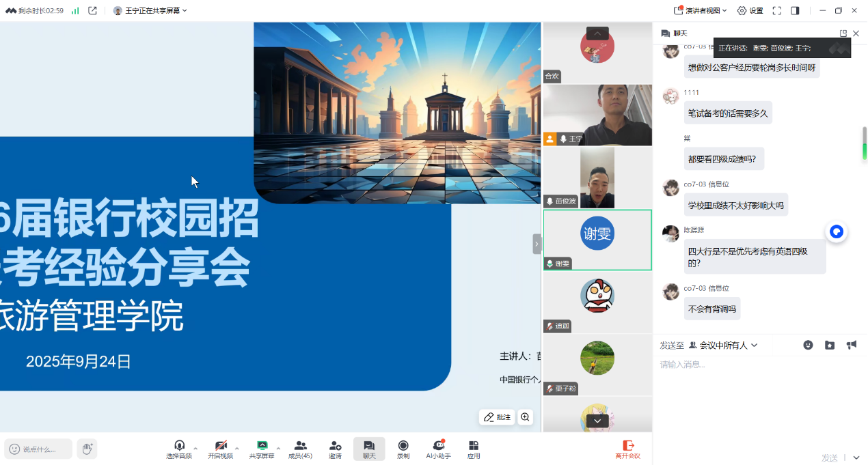
Task: Click the 邀请 invite icon
Action: point(335,449)
